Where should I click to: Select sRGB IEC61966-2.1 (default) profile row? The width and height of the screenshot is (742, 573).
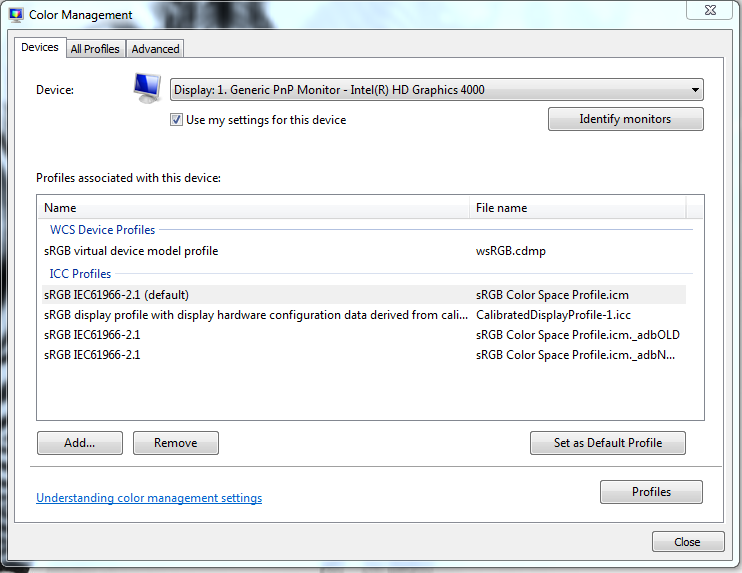[363, 295]
